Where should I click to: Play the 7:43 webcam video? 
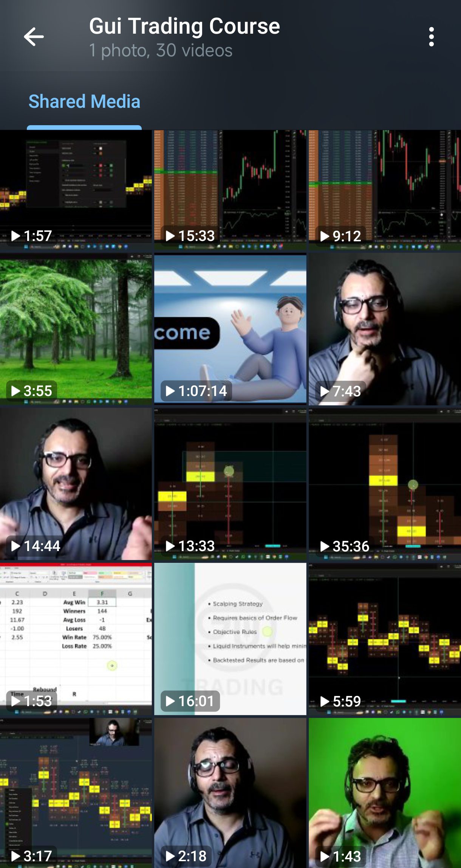coord(385,328)
